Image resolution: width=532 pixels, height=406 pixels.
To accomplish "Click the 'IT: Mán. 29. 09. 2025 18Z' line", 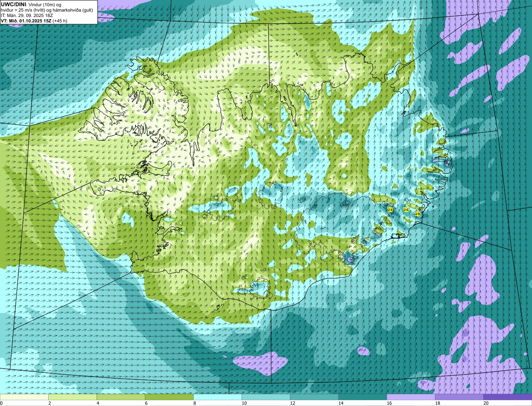I will point(27,15).
